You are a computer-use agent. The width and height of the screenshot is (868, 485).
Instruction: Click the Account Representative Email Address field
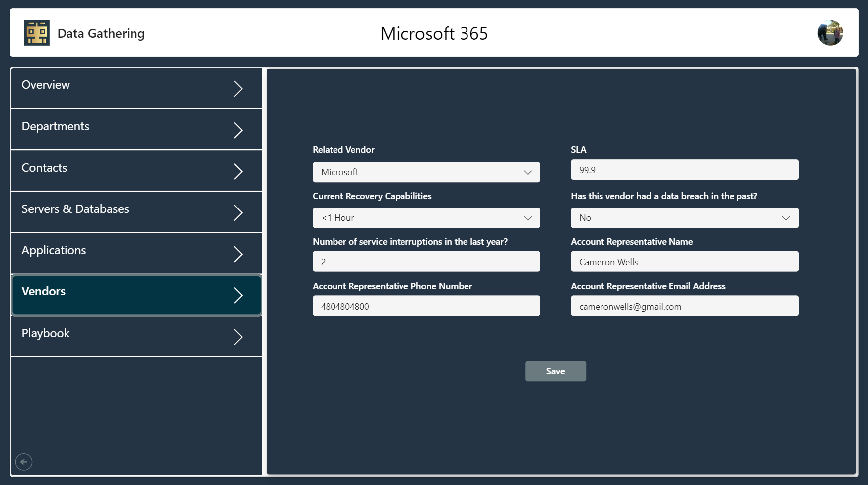(x=684, y=306)
